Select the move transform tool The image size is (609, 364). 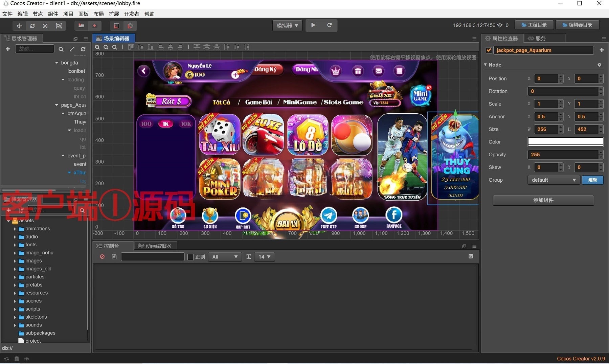(x=19, y=26)
